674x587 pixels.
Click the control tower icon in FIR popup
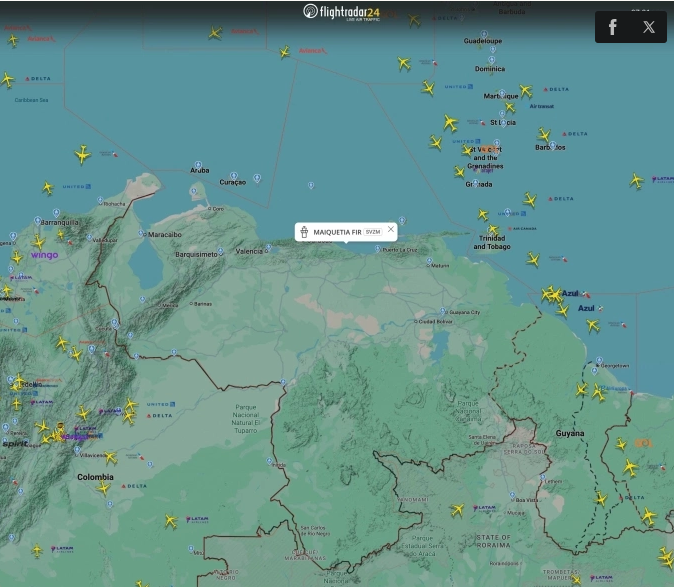[x=305, y=232]
